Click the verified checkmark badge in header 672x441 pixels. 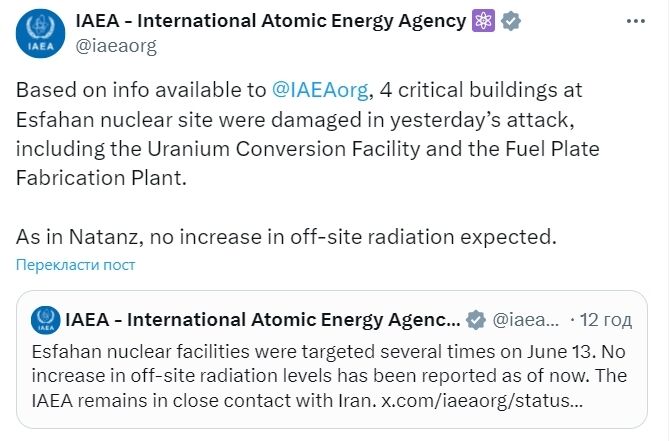[511, 21]
